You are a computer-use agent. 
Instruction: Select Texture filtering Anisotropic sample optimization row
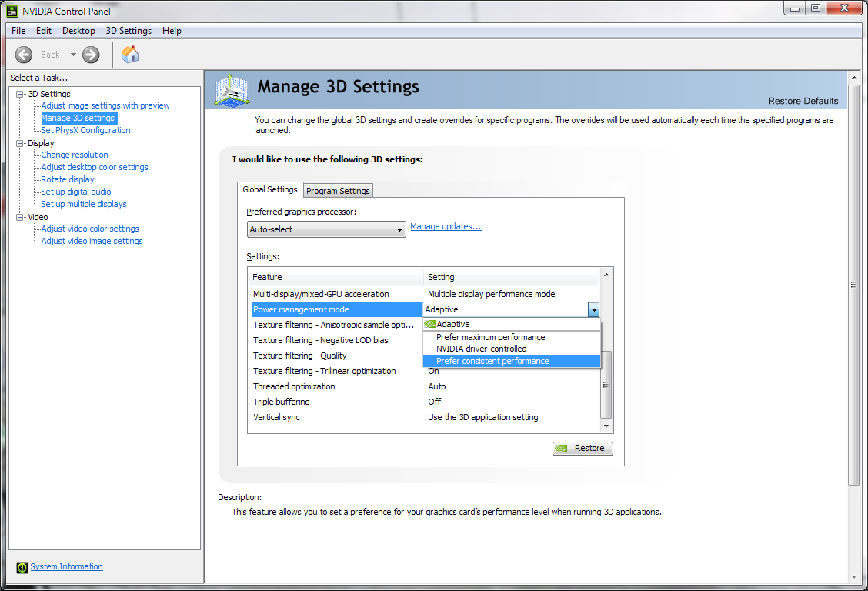[336, 325]
